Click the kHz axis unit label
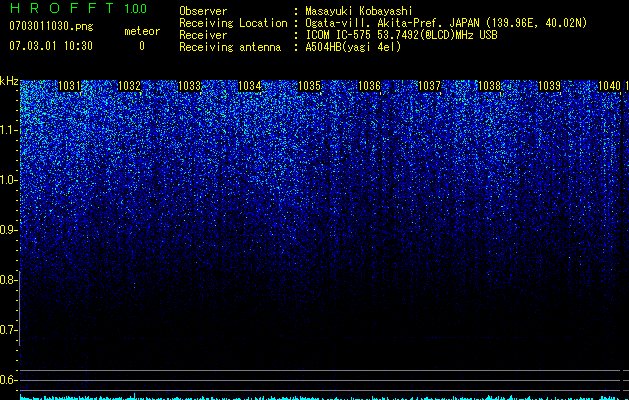The image size is (629, 400). pyautogui.click(x=9, y=81)
